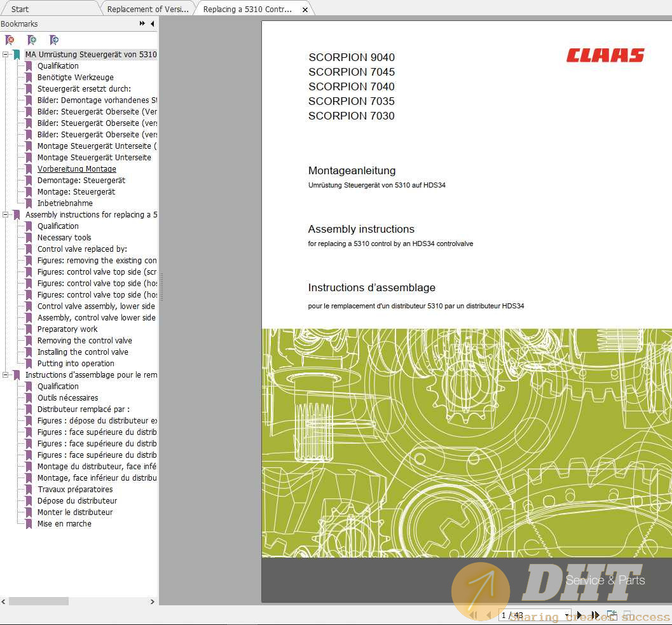Open the Monter le distributeur bookmark

[x=75, y=512]
